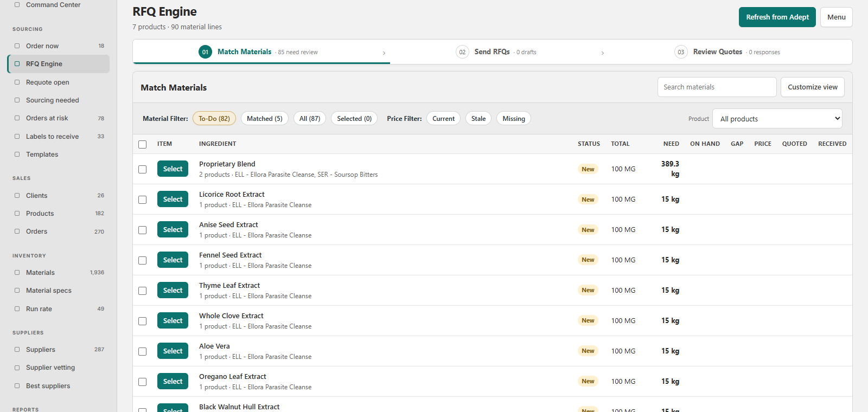Open the Menu button

click(x=837, y=17)
